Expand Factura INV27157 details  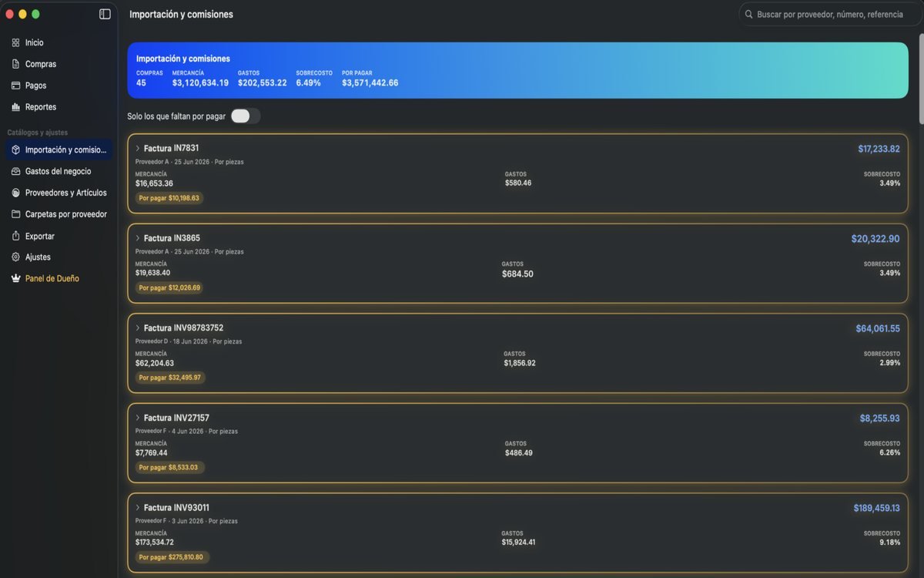click(x=138, y=418)
